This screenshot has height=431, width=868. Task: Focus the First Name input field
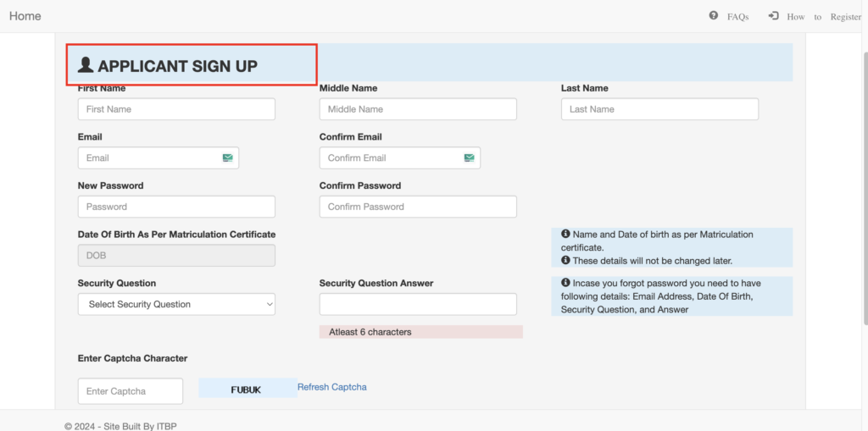click(176, 109)
